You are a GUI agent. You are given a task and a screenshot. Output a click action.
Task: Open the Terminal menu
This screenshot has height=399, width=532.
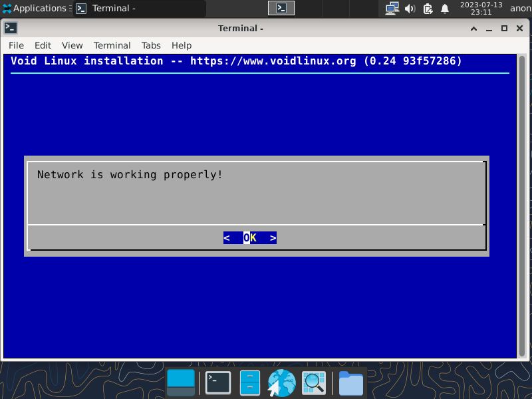pyautogui.click(x=112, y=45)
